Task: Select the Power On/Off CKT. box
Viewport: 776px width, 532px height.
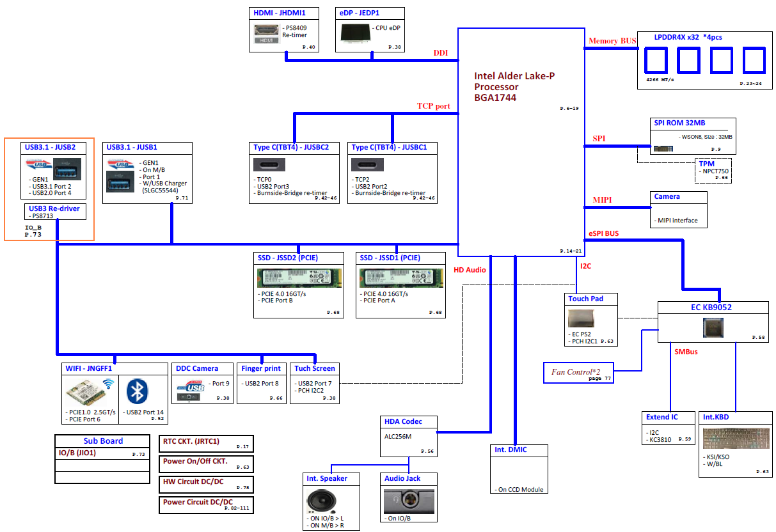Action: [x=206, y=464]
